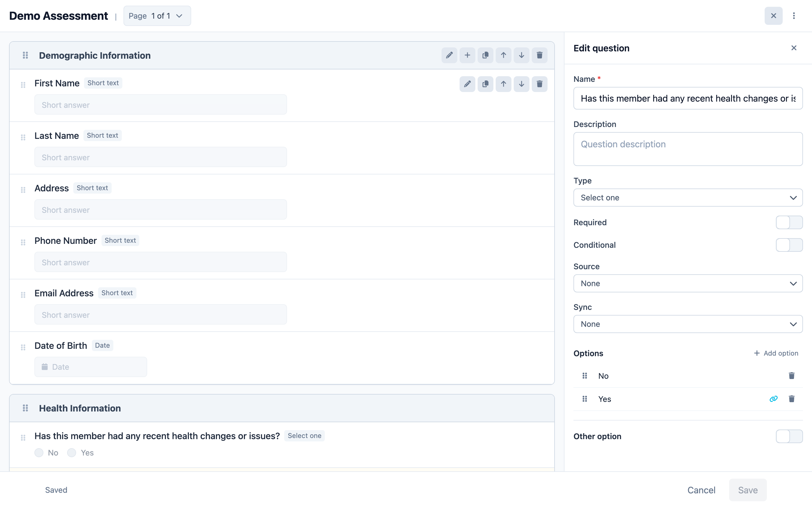Open the top-right kebab menu

pyautogui.click(x=794, y=16)
